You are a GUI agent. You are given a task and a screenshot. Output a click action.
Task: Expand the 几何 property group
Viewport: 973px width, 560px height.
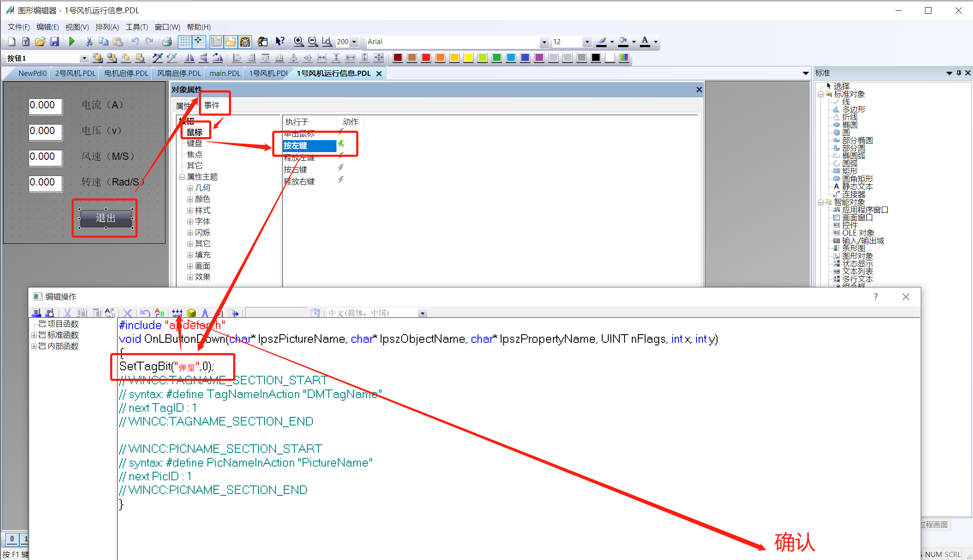(x=190, y=188)
